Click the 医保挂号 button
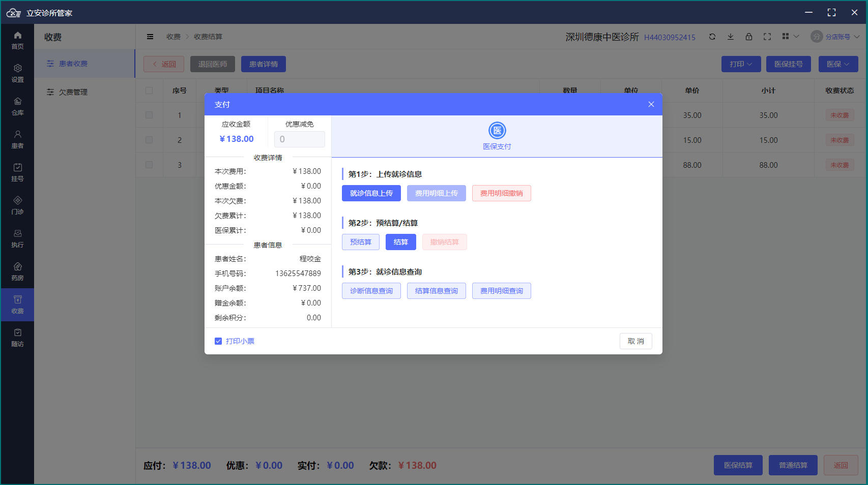Viewport: 868px width, 485px height. 789,64
